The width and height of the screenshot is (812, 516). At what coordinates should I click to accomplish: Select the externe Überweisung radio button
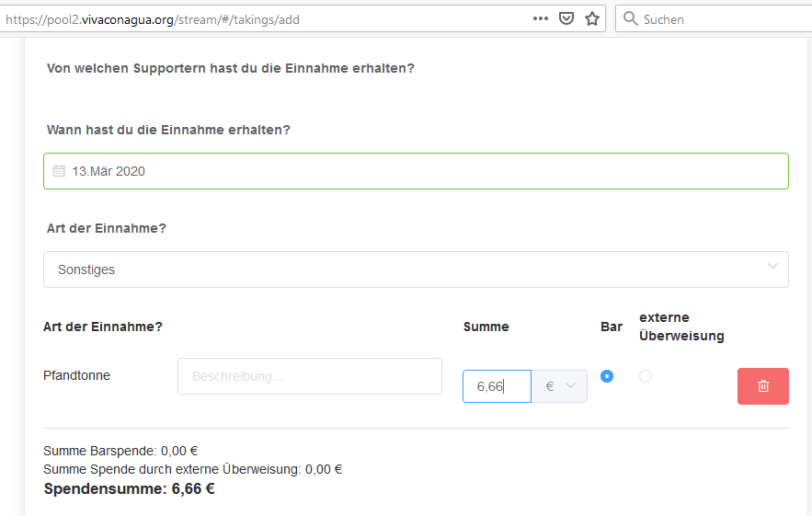pyautogui.click(x=646, y=376)
